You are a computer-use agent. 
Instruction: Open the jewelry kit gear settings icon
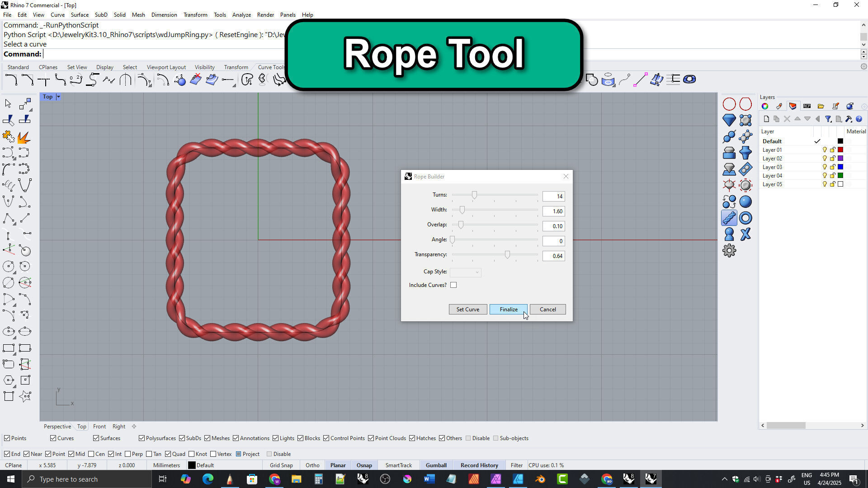[729, 251]
